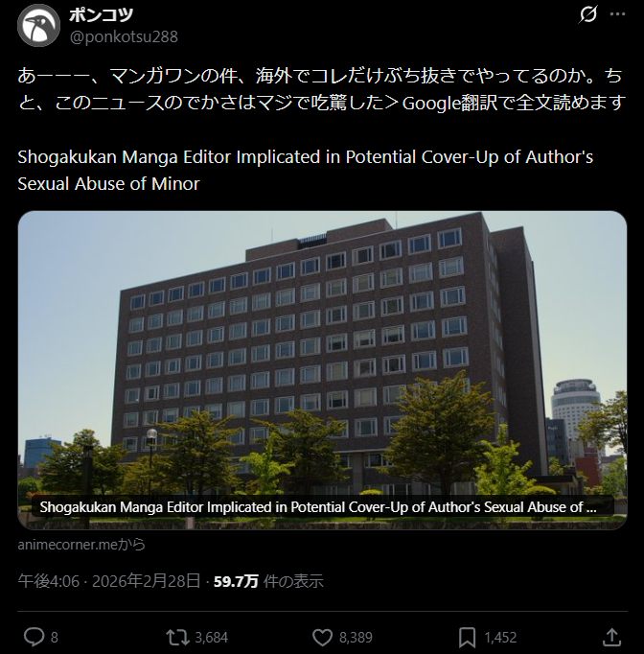Click the post timestamp 午後4:06 · 2026年2月28日
Screen dimensions: 644x654
[109, 581]
